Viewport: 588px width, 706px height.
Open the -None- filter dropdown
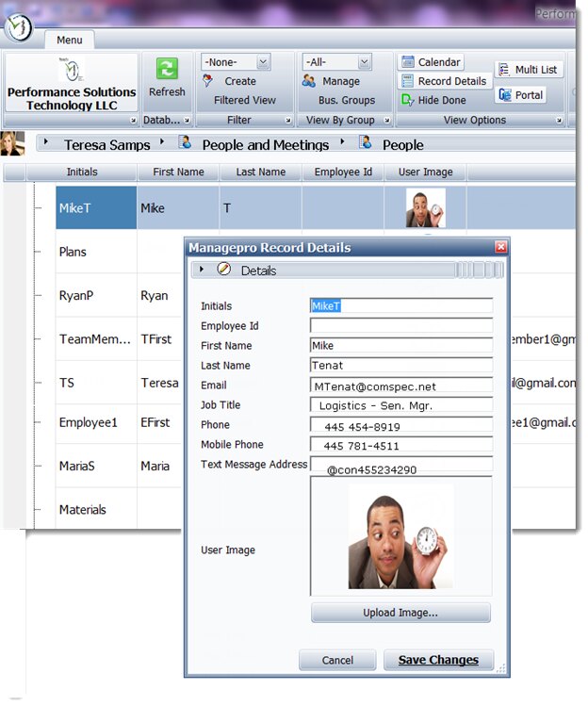point(263,61)
